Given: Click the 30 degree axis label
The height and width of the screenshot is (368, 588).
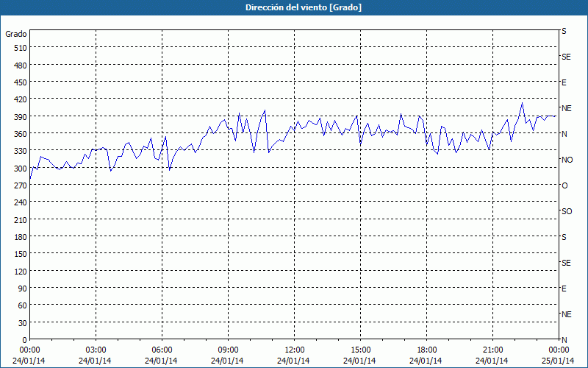Looking at the screenshot, I should click(23, 323).
